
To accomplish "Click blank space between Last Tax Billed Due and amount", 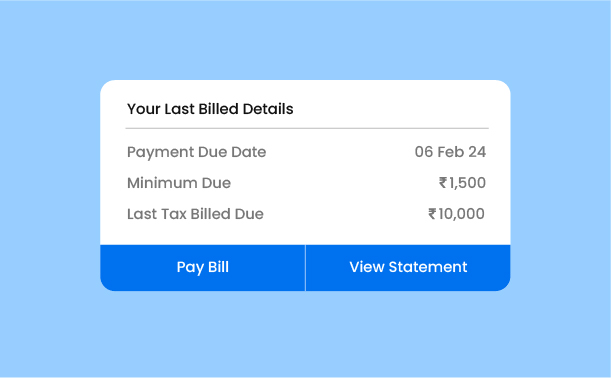I will (346, 214).
